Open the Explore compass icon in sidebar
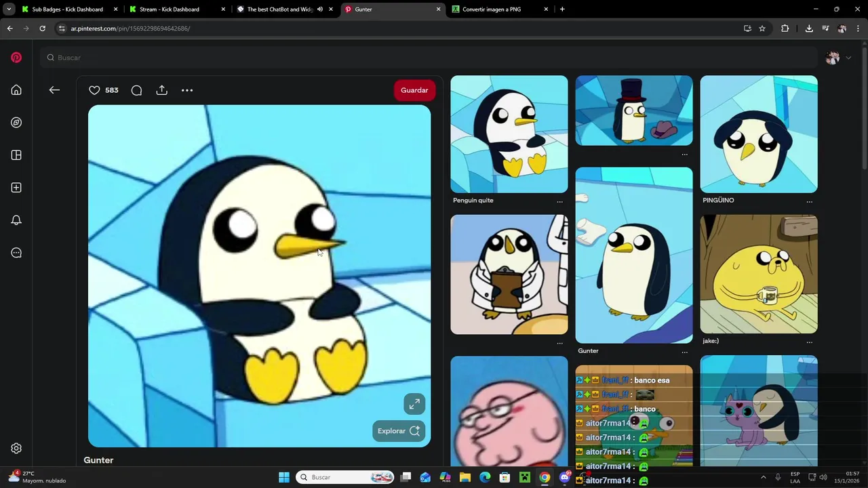 (16, 123)
